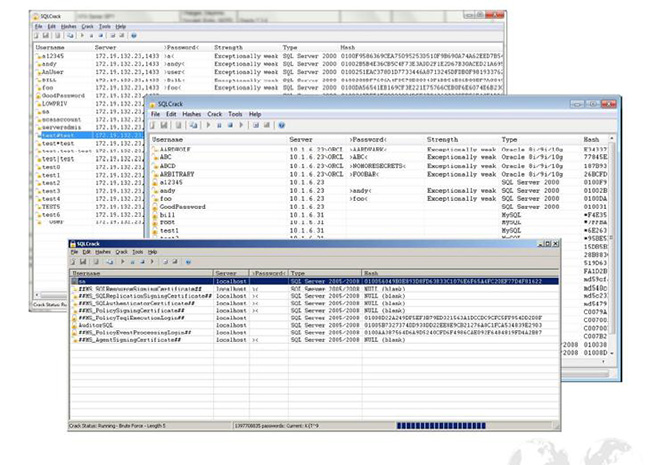Select the AuditorSQL row in front window
Image resolution: width=650 pixels, height=465 pixels.
[x=314, y=325]
